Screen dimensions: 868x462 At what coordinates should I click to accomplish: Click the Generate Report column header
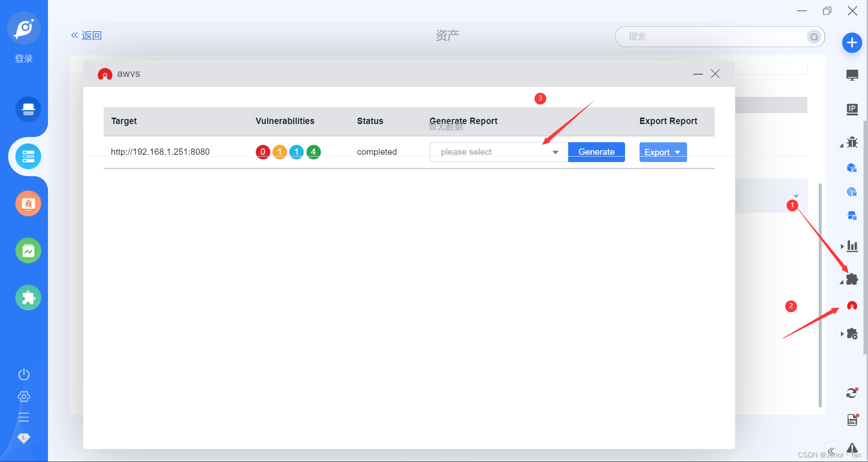click(463, 121)
